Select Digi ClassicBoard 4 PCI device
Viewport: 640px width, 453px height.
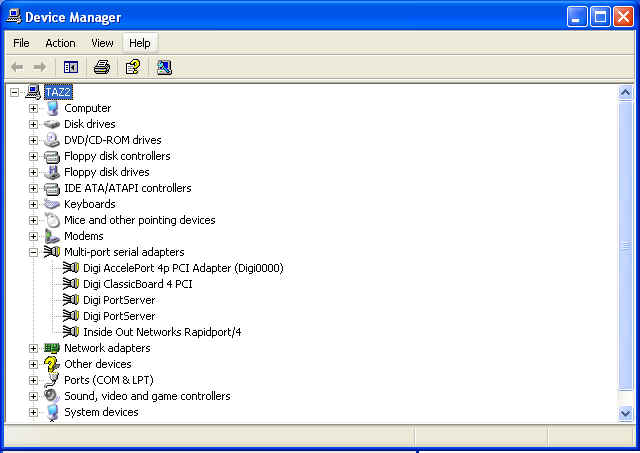click(137, 284)
